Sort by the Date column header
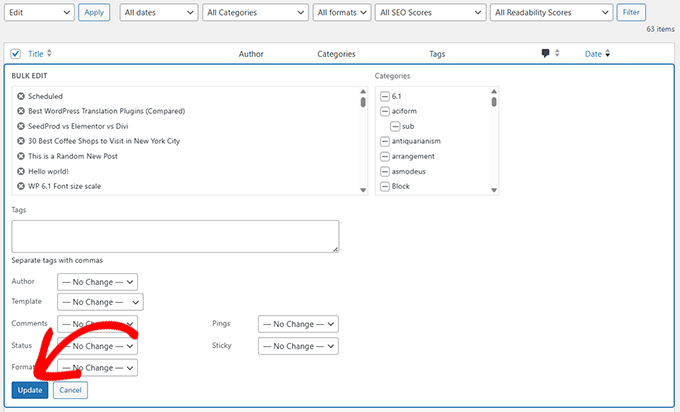This screenshot has width=680, height=412. coord(594,53)
